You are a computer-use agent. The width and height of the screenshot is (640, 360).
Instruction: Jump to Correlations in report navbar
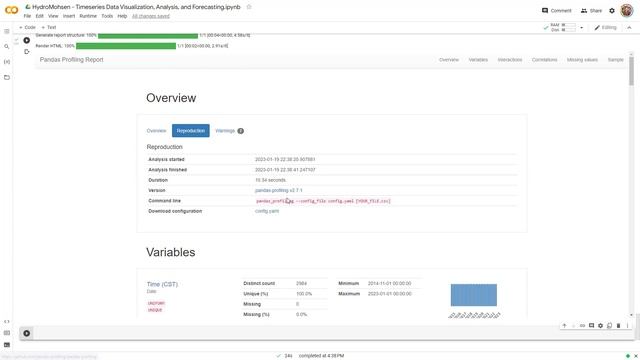coord(544,60)
